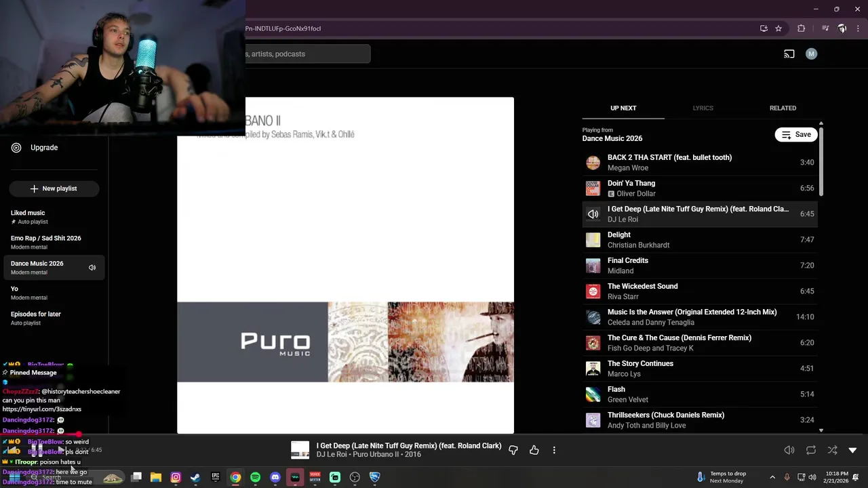The width and height of the screenshot is (868, 488).
Task: Open Steam from the taskbar
Action: point(195,477)
